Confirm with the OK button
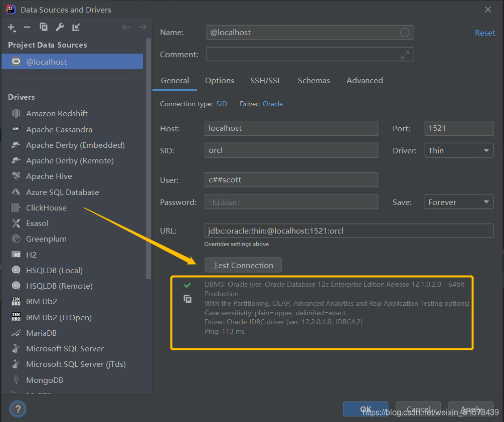 click(x=366, y=409)
